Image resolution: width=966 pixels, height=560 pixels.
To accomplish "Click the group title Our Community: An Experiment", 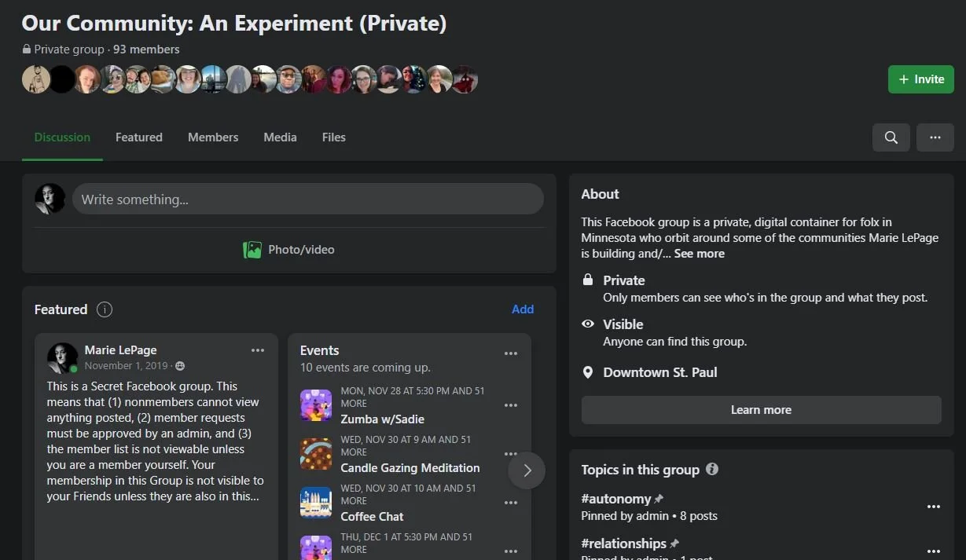I will coord(234,23).
